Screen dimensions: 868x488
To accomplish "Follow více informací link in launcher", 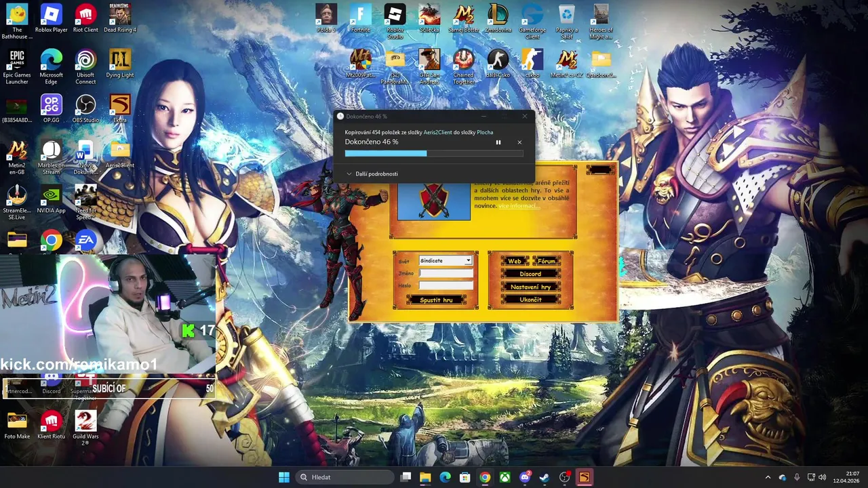I will pos(519,206).
